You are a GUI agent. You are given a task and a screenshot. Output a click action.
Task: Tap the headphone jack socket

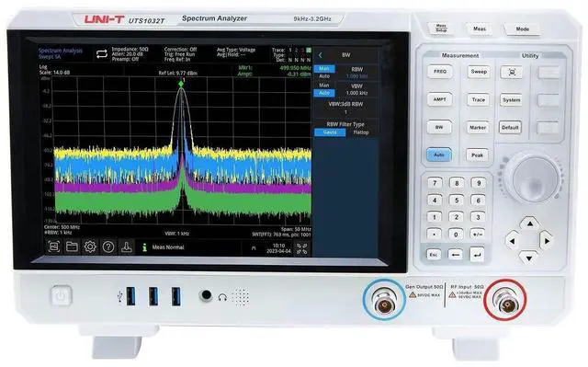point(206,295)
